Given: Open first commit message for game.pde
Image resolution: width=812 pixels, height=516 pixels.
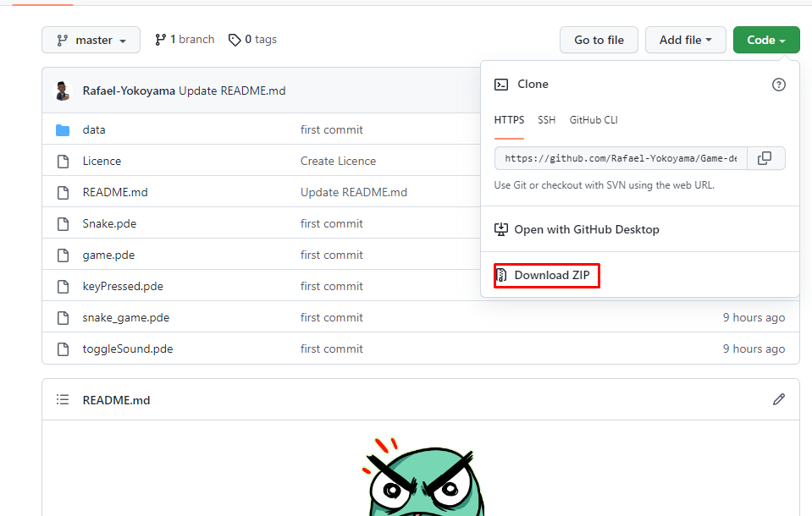Looking at the screenshot, I should tap(331, 255).
